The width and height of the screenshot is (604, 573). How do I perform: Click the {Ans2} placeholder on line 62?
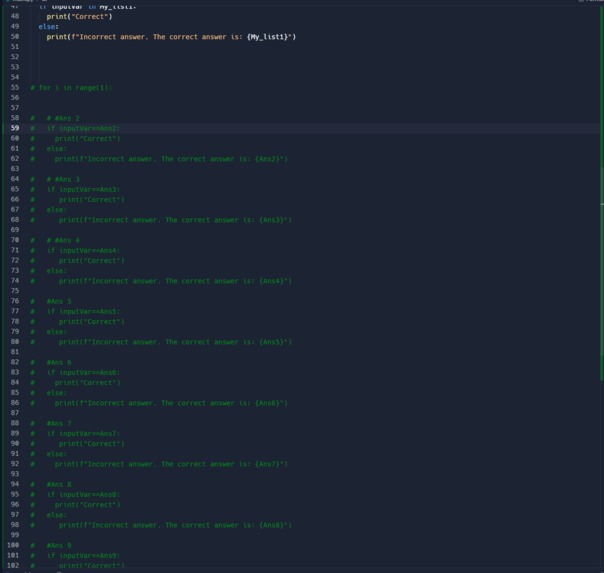click(x=269, y=159)
